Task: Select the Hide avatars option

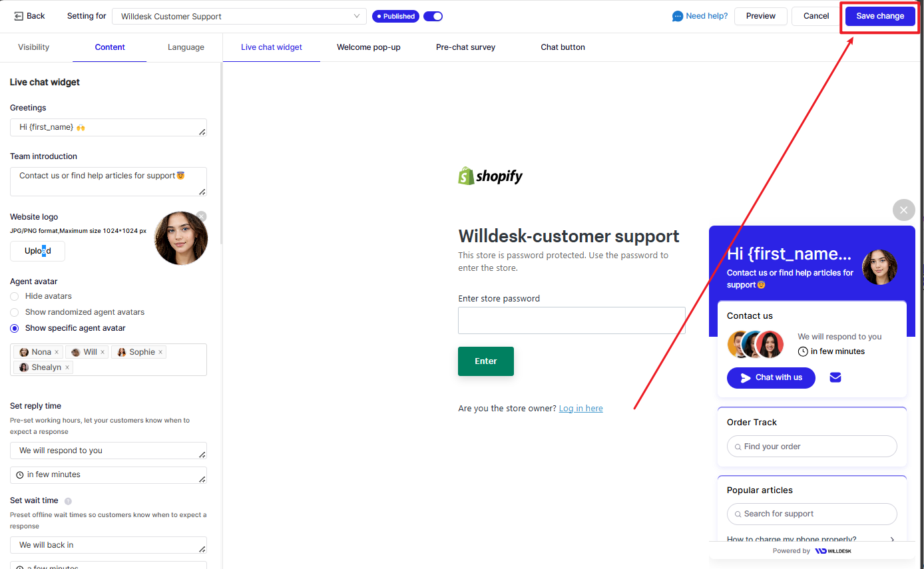Action: point(14,296)
